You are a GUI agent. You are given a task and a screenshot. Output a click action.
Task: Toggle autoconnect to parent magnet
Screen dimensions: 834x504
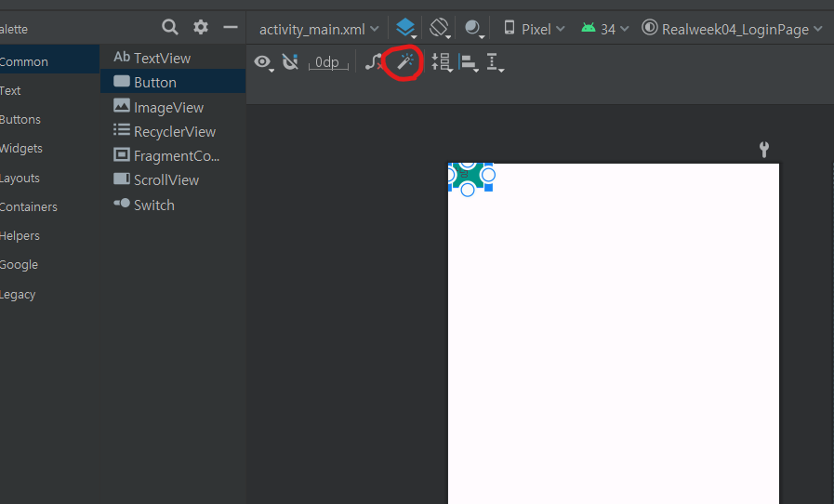(x=290, y=62)
